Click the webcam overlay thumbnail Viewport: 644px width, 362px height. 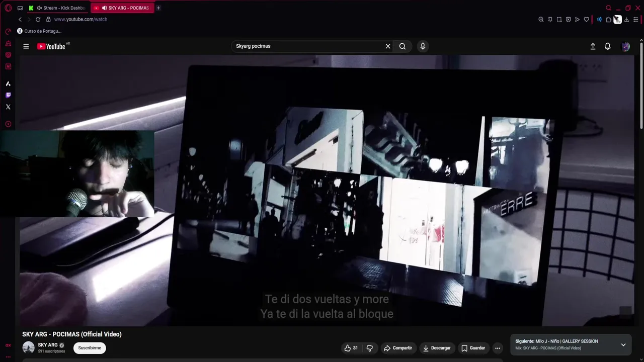click(x=77, y=174)
